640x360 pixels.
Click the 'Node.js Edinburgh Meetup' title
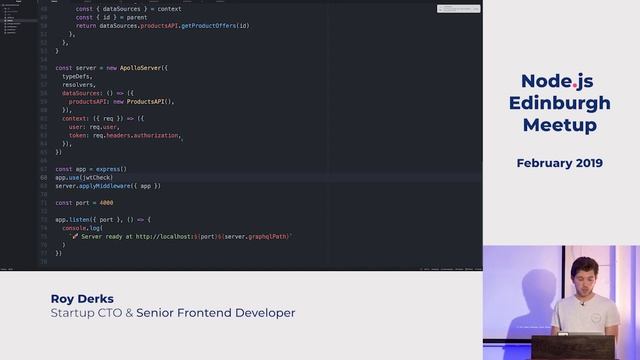coord(560,103)
